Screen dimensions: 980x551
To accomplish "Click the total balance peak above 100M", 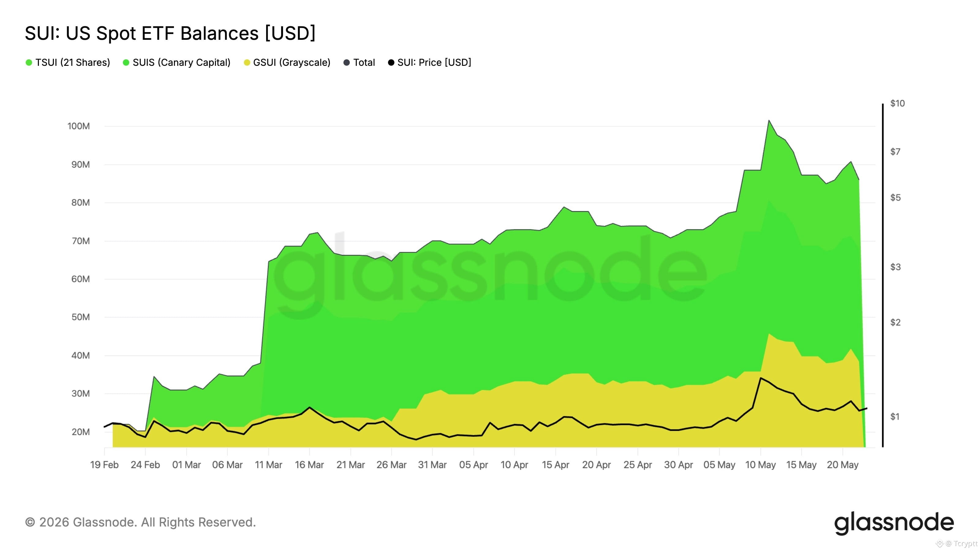I will click(x=769, y=121).
